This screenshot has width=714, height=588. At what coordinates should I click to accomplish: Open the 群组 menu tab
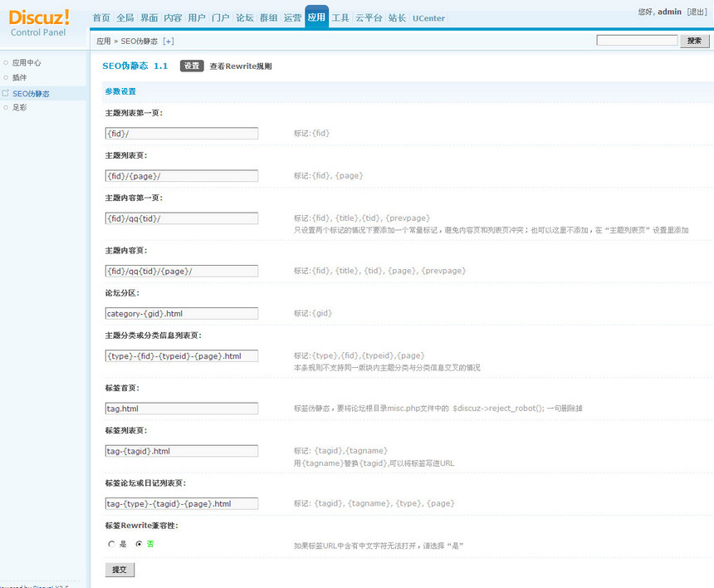tap(269, 17)
